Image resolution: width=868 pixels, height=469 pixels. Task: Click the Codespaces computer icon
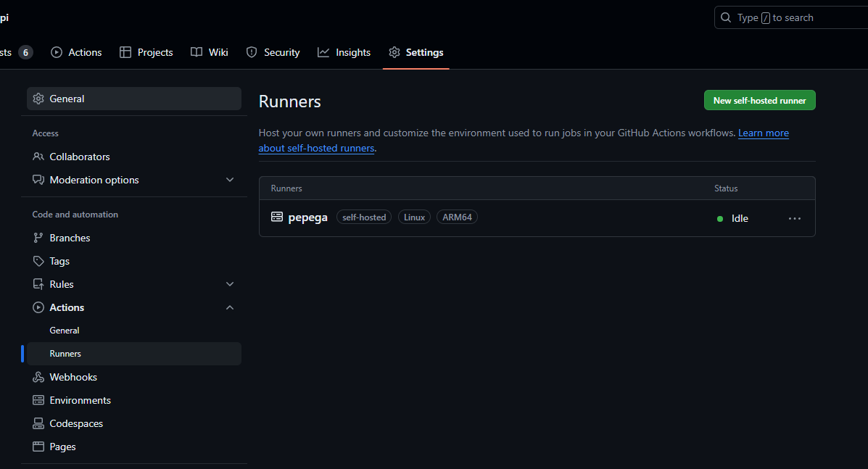(x=38, y=423)
